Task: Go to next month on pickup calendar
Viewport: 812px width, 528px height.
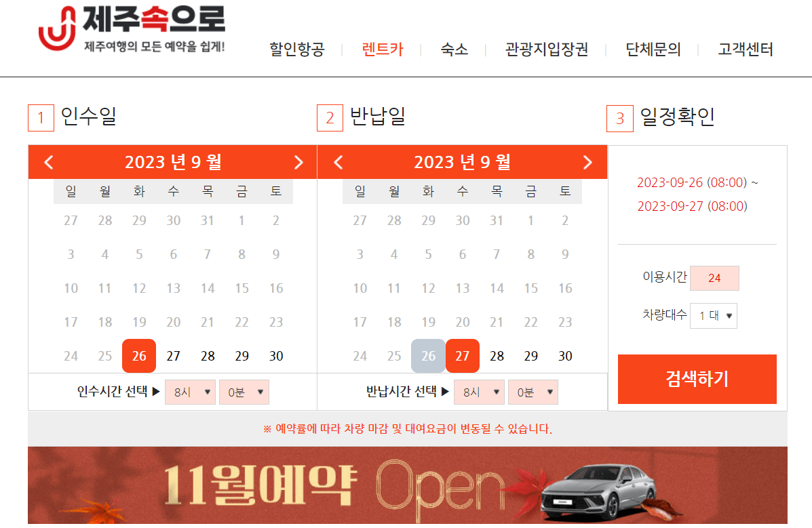Action: tap(298, 162)
